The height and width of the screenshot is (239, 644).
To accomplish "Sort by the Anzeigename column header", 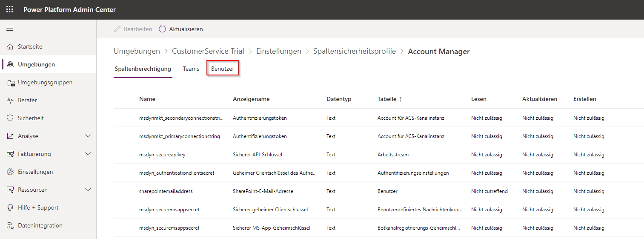I will click(x=251, y=99).
